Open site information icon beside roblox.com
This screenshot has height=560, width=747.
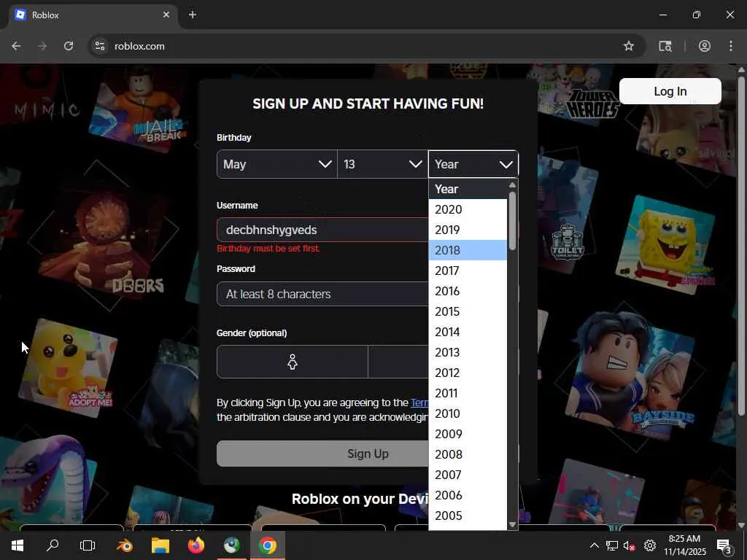click(x=99, y=46)
